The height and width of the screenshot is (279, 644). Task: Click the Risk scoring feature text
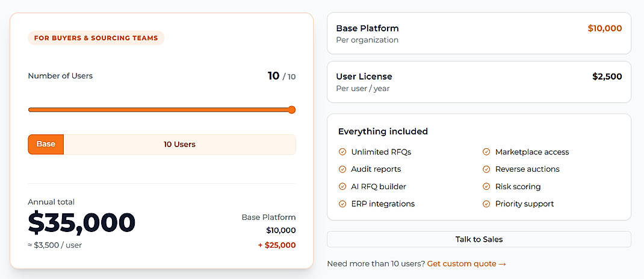(x=518, y=186)
